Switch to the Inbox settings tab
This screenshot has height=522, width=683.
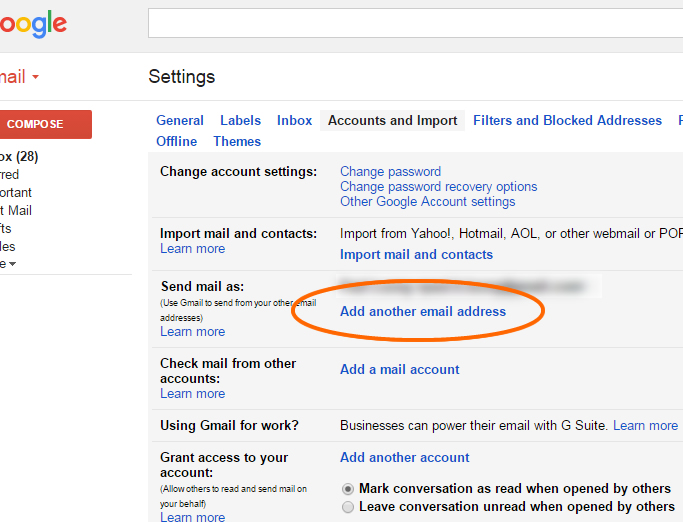(294, 120)
